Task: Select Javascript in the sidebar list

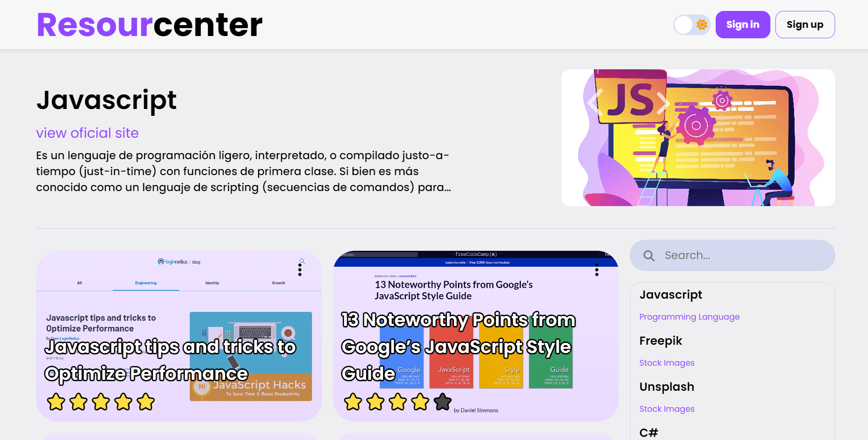Action: coord(670,295)
